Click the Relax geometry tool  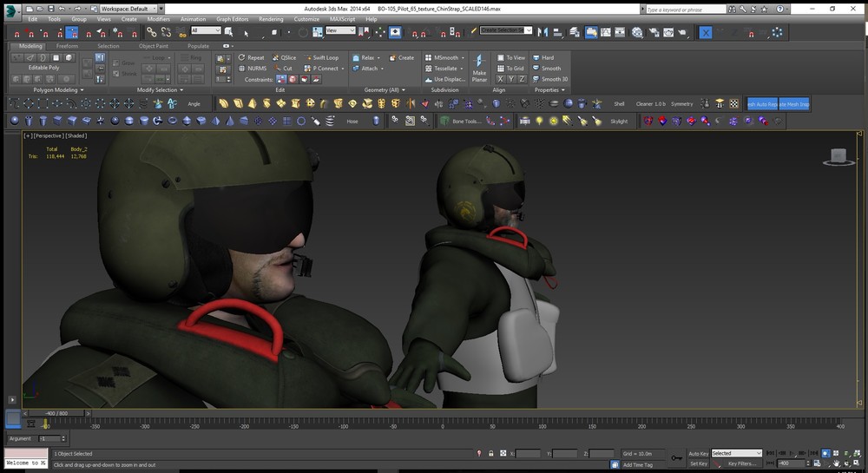click(364, 57)
